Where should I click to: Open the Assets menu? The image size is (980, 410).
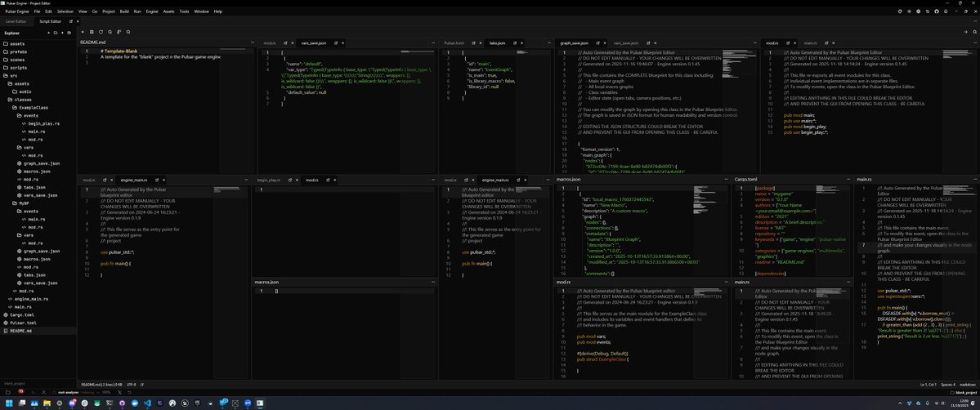(168, 11)
